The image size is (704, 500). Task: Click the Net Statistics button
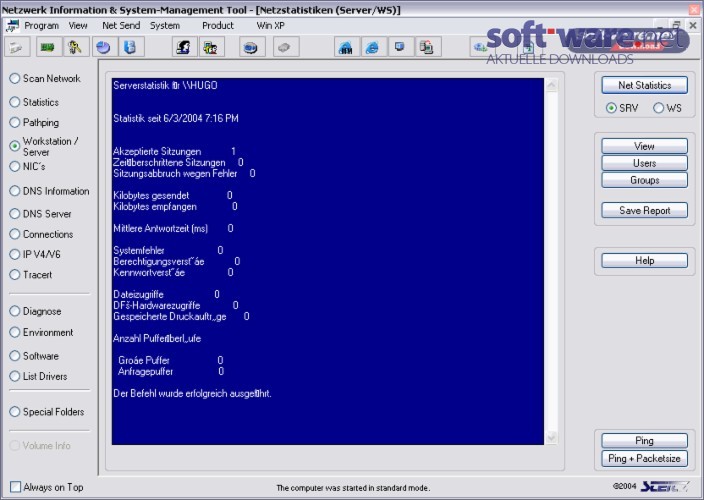tap(644, 85)
